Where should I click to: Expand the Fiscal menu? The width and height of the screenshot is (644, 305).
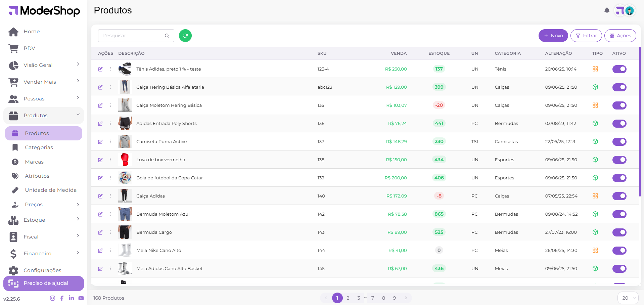44,237
